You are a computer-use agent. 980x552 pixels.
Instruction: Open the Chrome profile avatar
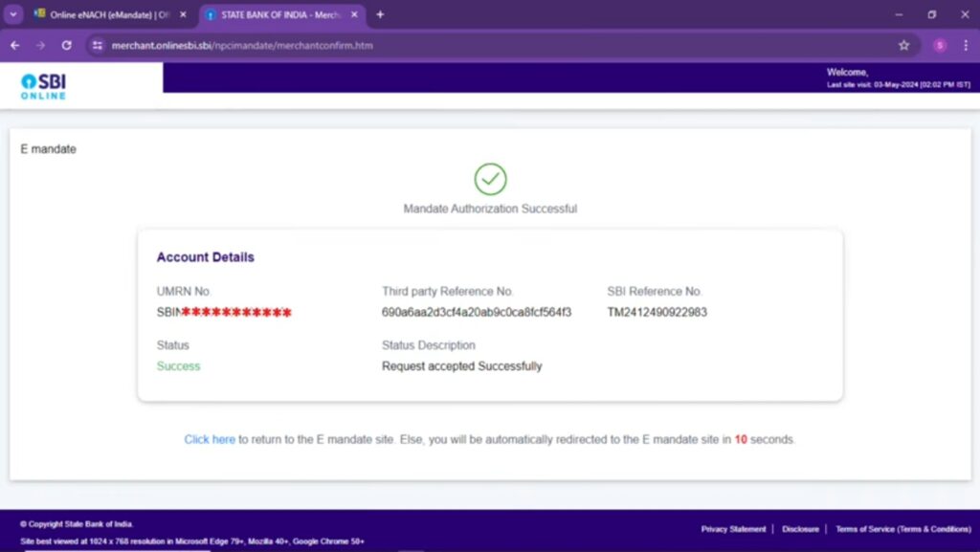coord(940,45)
